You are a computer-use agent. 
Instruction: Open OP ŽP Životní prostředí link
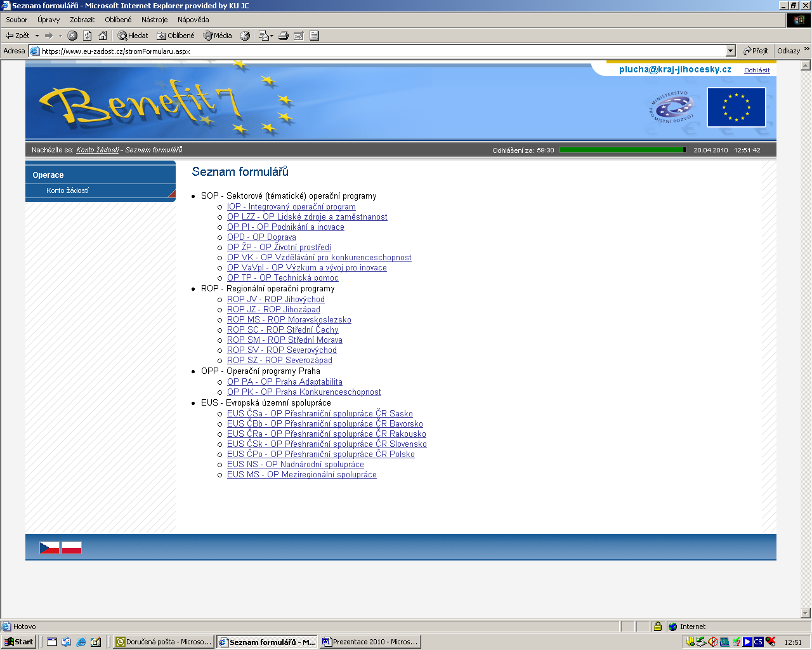(x=279, y=248)
